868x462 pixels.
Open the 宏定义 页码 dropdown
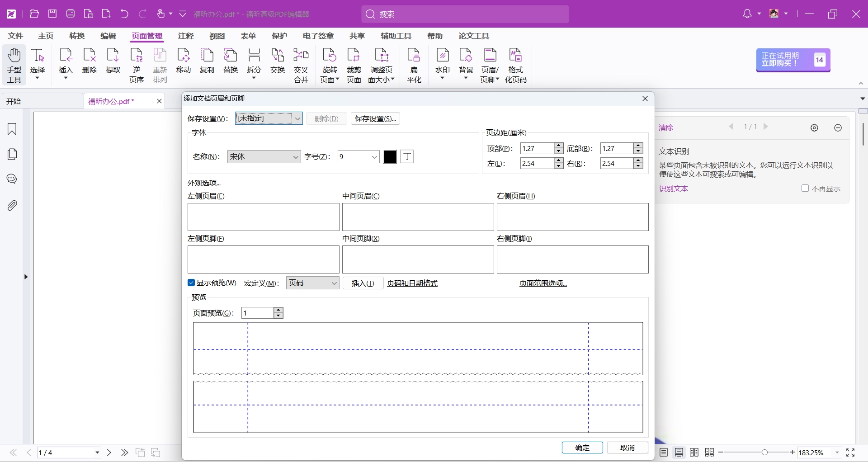(334, 283)
